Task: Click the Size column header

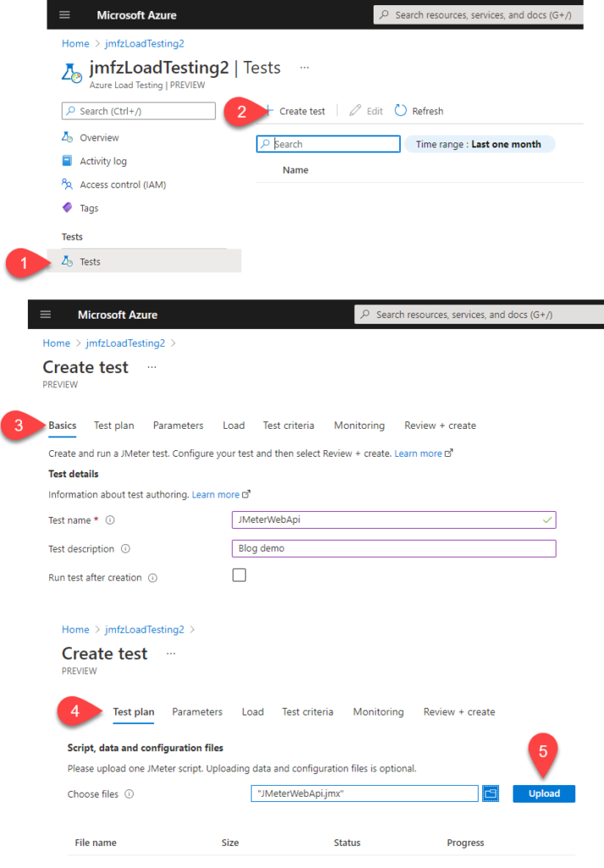Action: point(230,843)
